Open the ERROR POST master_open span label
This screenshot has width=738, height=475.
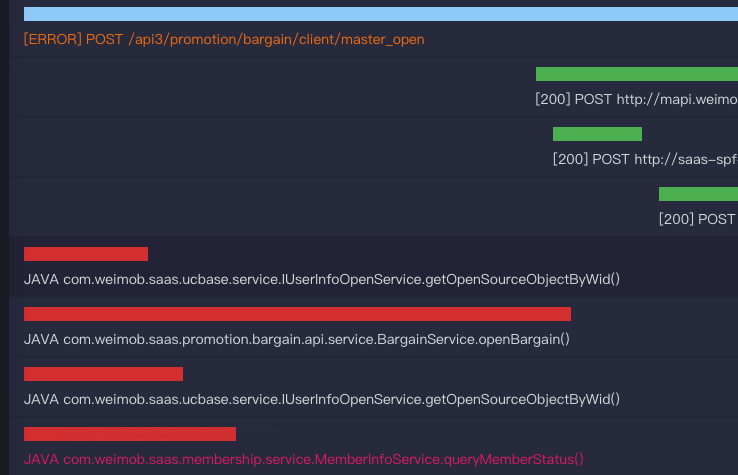point(224,40)
